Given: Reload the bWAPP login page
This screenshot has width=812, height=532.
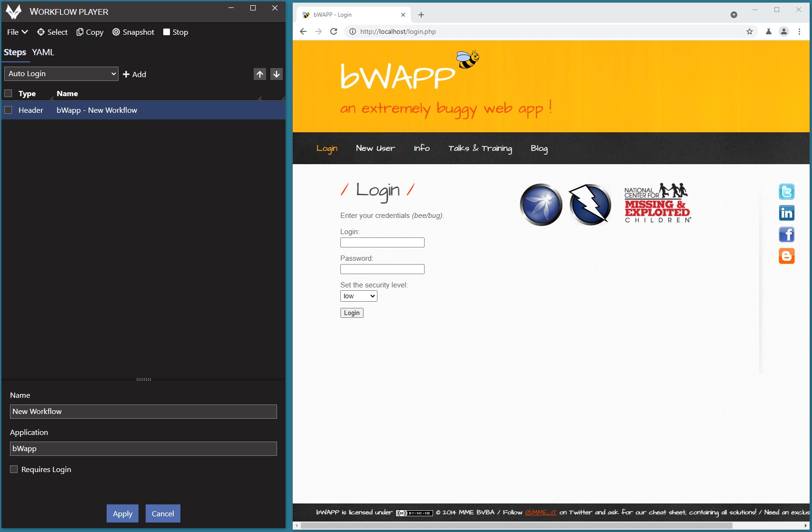Looking at the screenshot, I should [334, 31].
